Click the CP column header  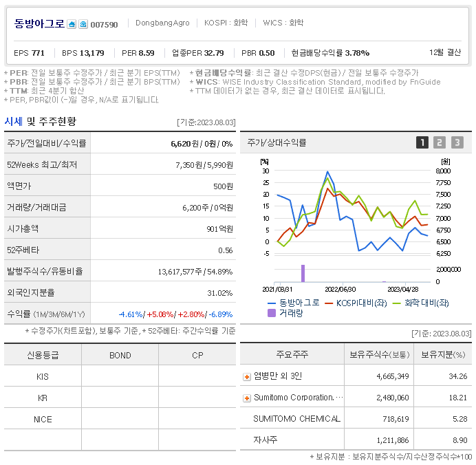pyautogui.click(x=197, y=356)
